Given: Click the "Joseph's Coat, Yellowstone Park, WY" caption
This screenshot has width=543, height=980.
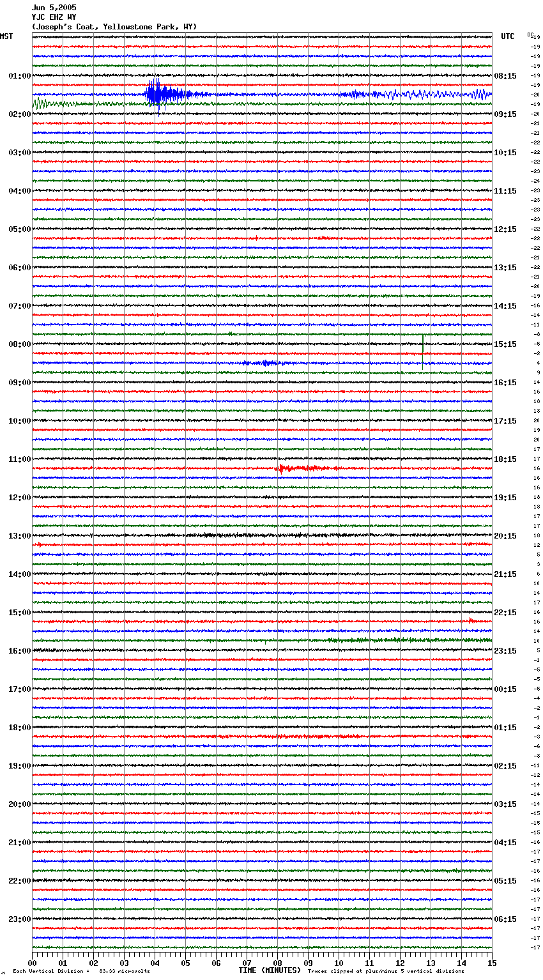Looking at the screenshot, I should tap(114, 27).
